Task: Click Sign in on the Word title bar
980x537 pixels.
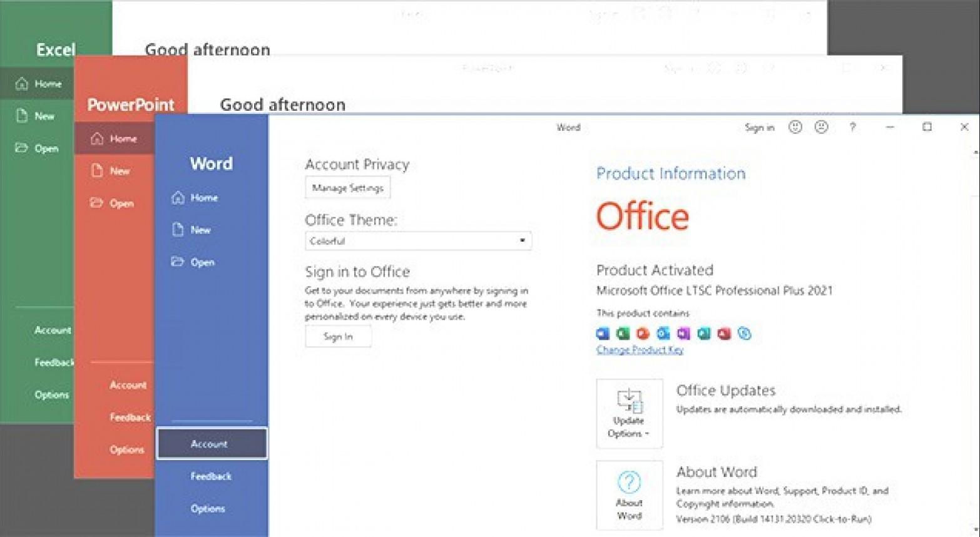Action: point(759,128)
